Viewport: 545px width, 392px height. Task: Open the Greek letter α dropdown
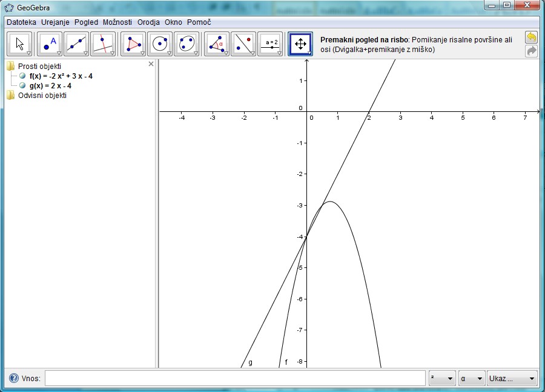tap(472, 379)
